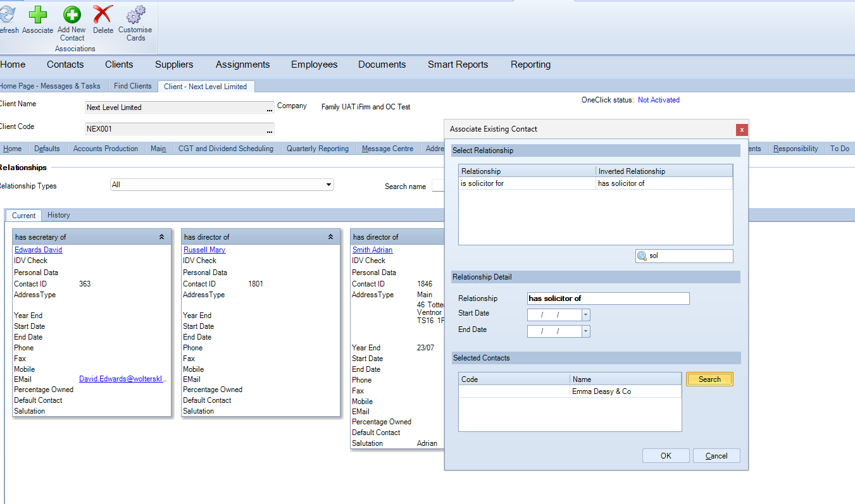Open the Relationship Types dropdown

click(x=328, y=185)
